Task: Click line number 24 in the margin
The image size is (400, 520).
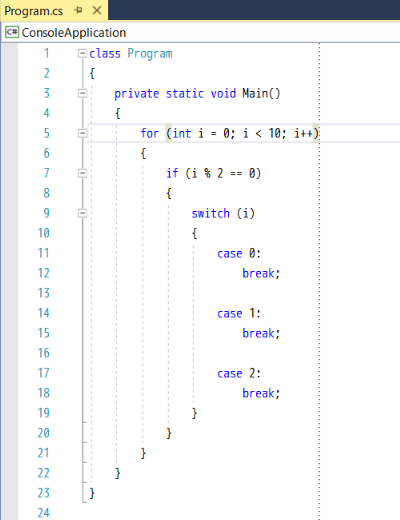Action: click(44, 513)
